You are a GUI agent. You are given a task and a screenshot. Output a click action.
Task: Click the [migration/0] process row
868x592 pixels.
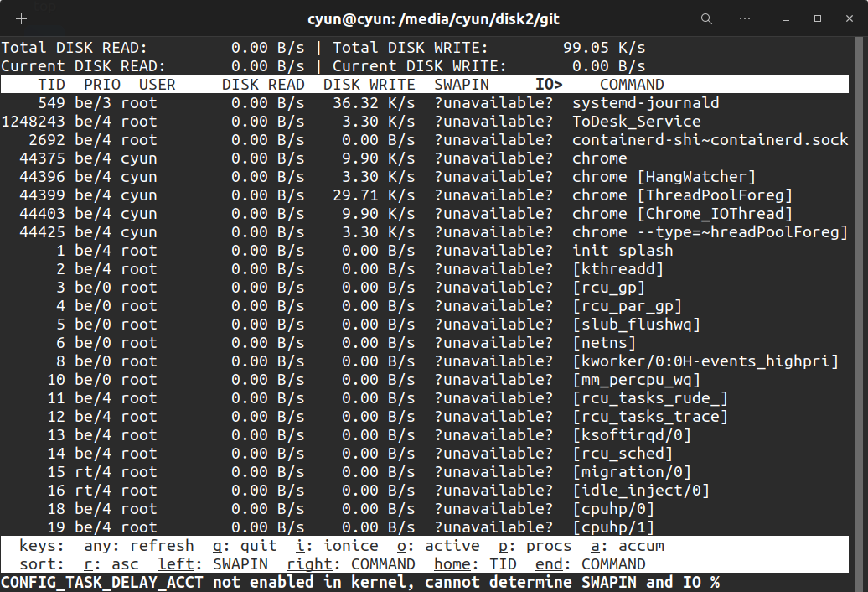(x=425, y=472)
